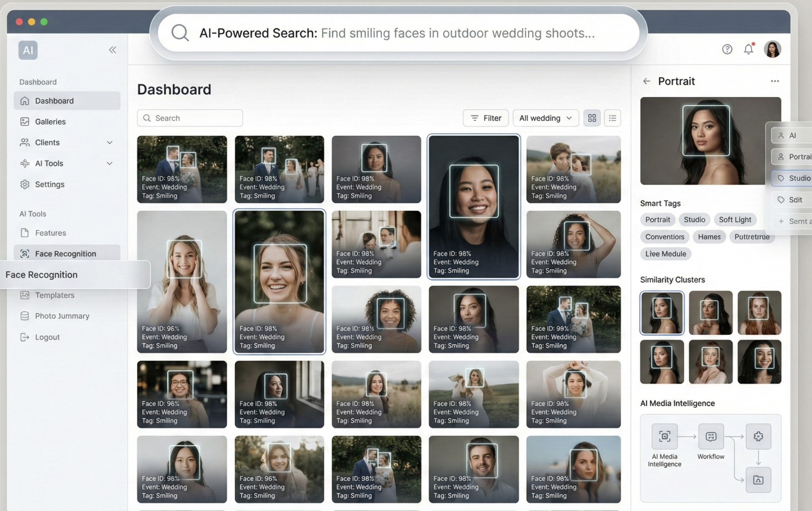This screenshot has width=812, height=511.
Task: Open the help question mark icon
Action: [x=727, y=49]
